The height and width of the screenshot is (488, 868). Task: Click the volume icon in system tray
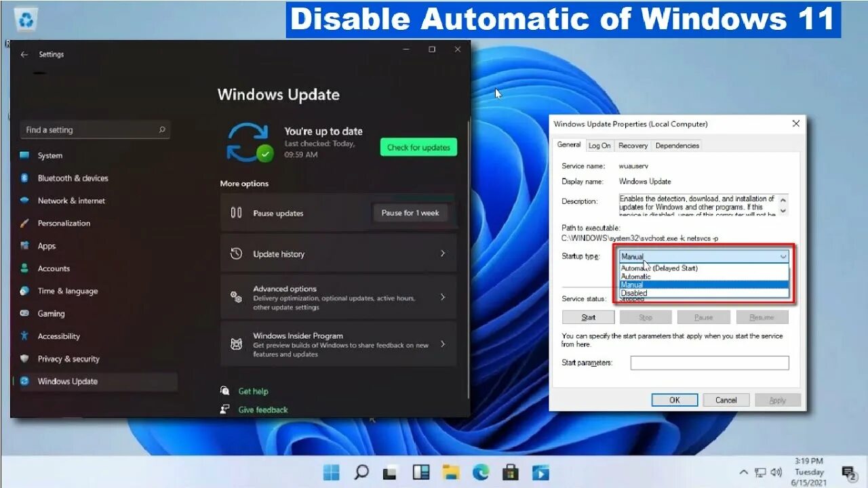(776, 472)
